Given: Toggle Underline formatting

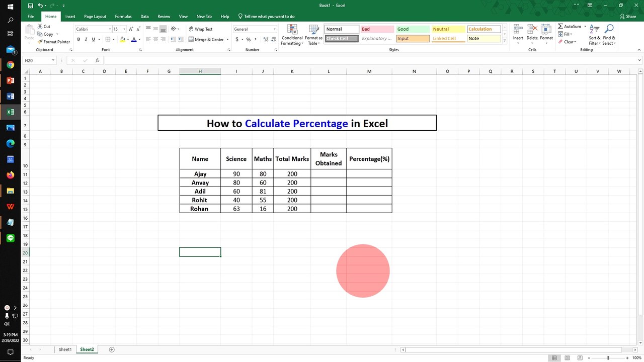Looking at the screenshot, I should point(94,40).
